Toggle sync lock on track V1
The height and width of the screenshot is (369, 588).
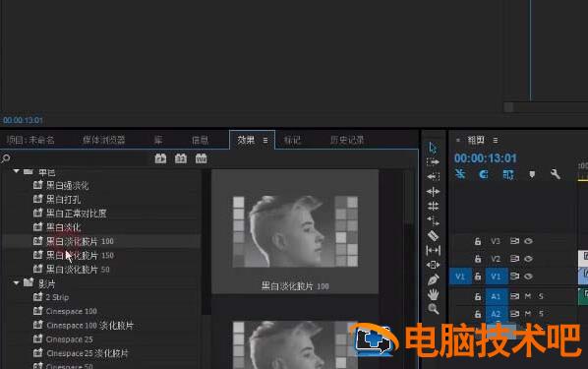[514, 277]
